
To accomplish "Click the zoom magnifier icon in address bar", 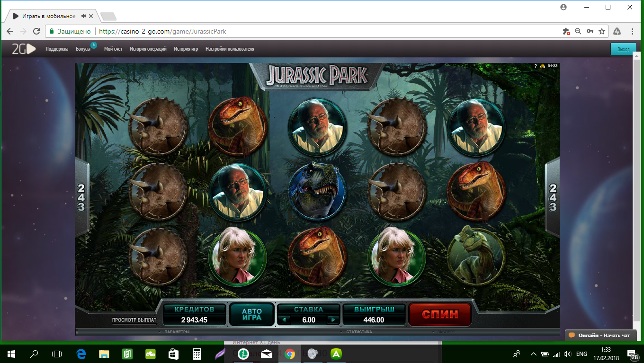I will click(578, 31).
